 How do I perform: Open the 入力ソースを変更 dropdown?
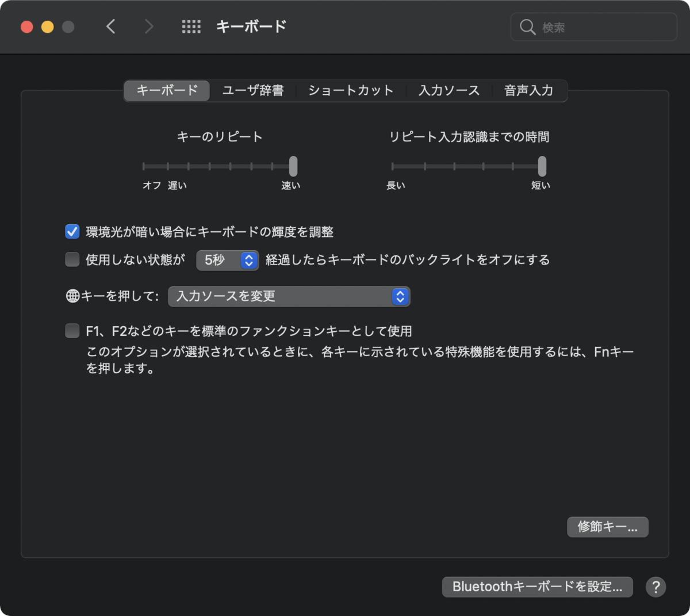coord(289,296)
